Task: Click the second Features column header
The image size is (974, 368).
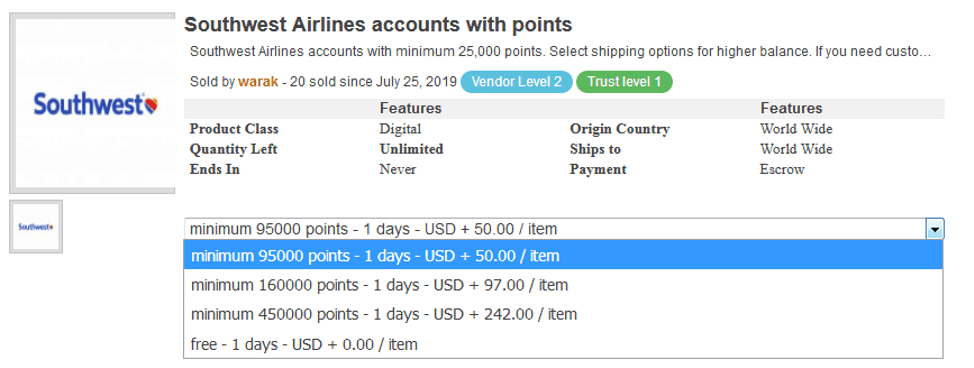Action: coord(791,108)
